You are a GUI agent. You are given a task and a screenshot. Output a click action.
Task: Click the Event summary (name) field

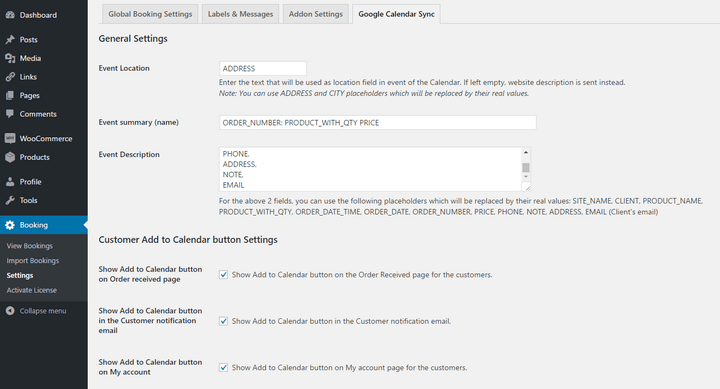click(x=377, y=123)
